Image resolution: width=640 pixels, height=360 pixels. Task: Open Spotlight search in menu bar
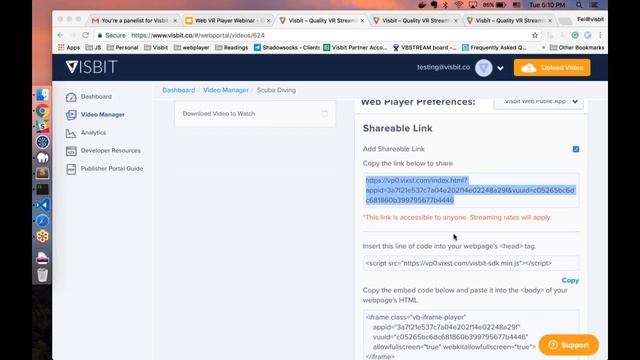click(579, 5)
